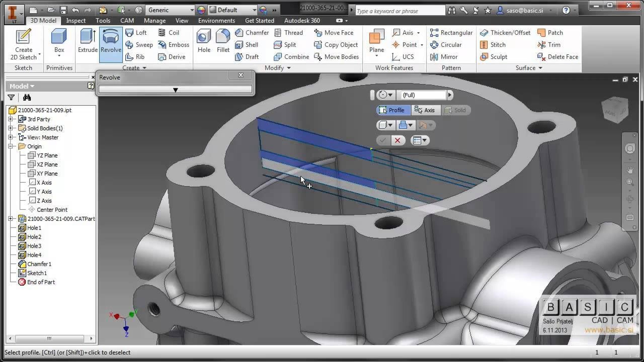Select the Coil tool
The width and height of the screenshot is (644, 362).
point(169,33)
